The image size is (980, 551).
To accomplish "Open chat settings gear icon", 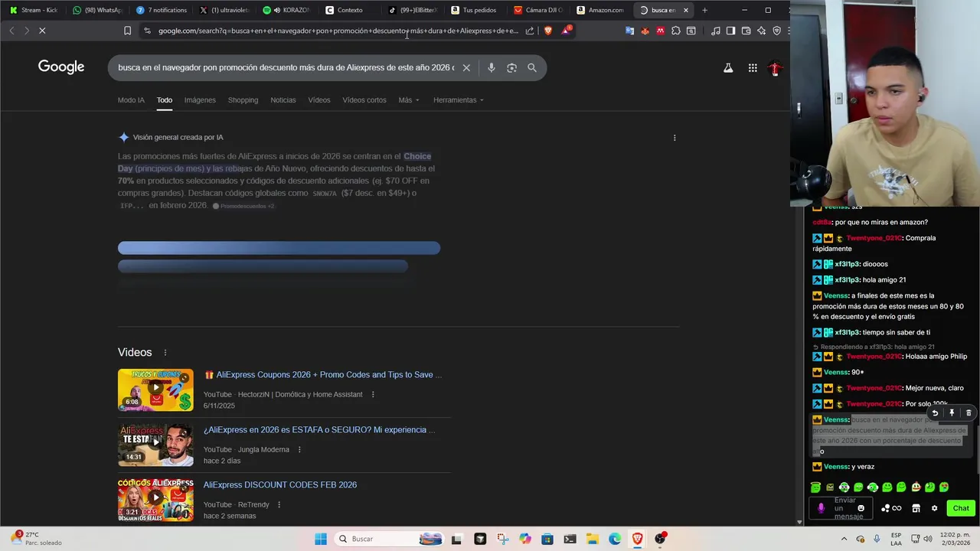I will pyautogui.click(x=934, y=508).
